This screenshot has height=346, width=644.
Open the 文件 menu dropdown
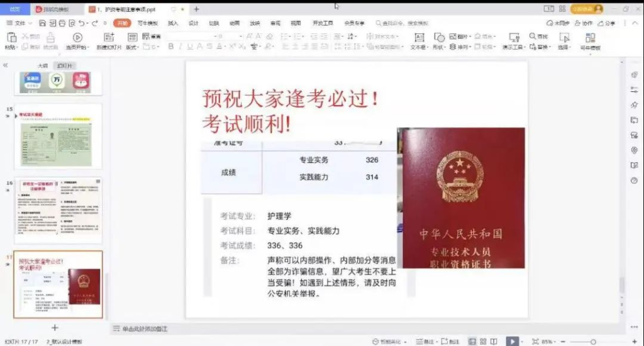pos(20,23)
